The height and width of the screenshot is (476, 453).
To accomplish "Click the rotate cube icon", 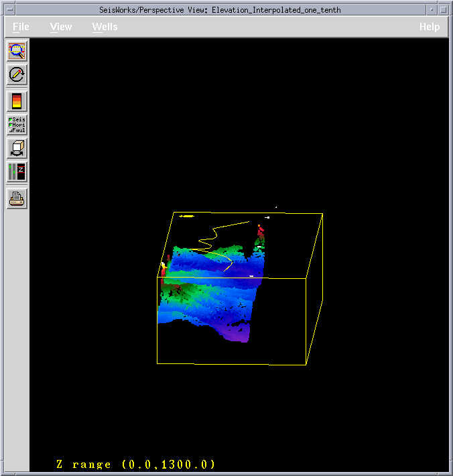I will tap(17, 148).
